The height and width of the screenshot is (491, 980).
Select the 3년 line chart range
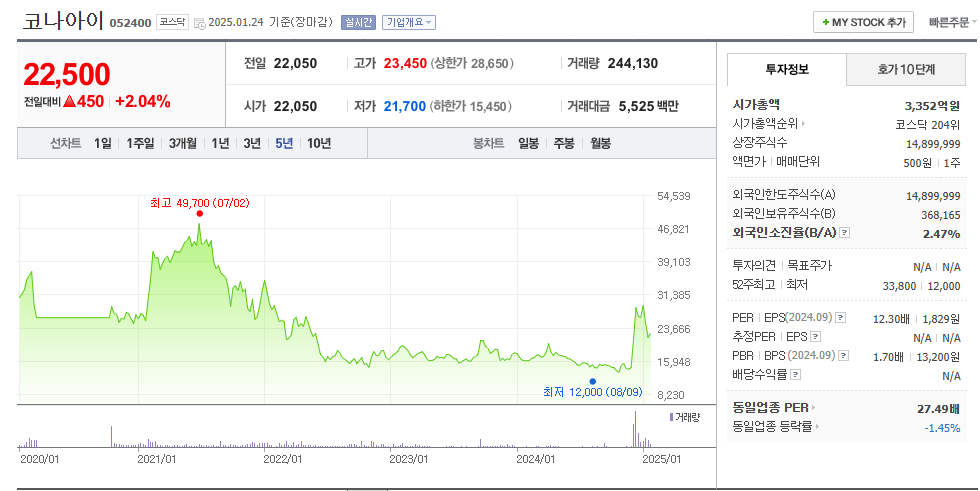[x=252, y=144]
